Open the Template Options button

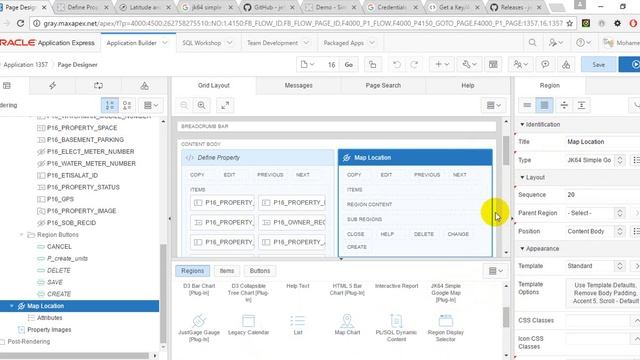point(604,292)
